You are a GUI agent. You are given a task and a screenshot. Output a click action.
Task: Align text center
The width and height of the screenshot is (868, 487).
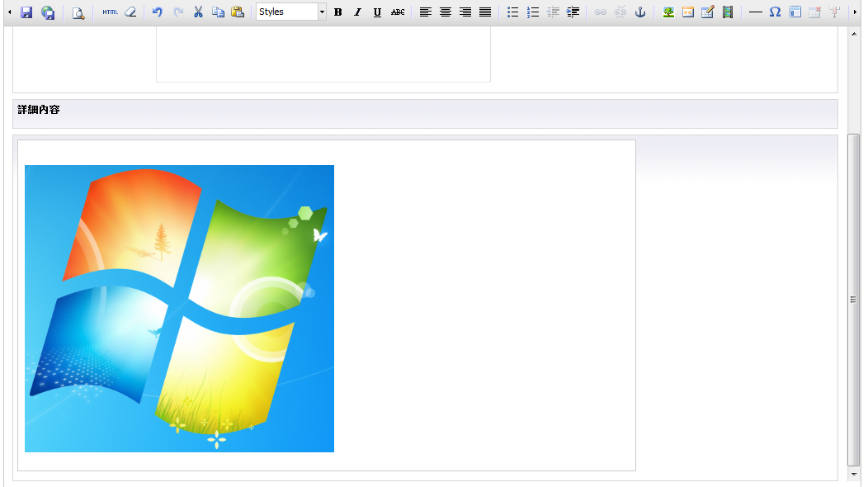click(445, 12)
